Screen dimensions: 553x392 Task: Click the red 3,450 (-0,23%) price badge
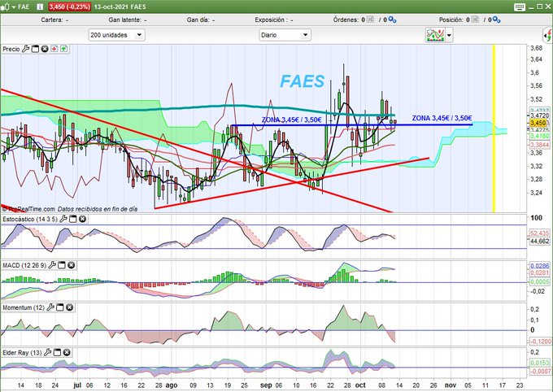[x=69, y=7]
